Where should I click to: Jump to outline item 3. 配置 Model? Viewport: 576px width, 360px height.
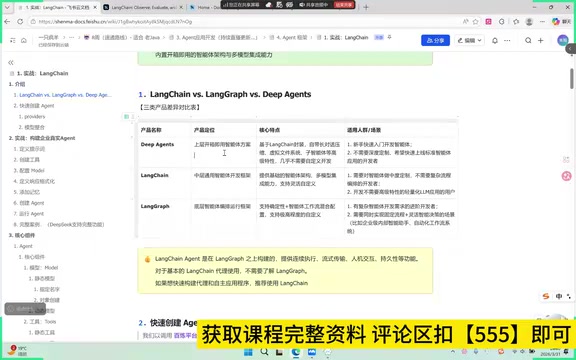(x=29, y=170)
